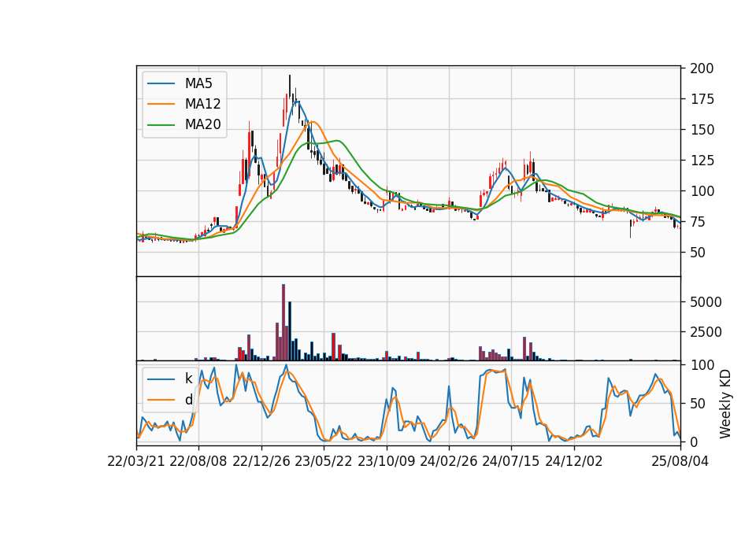Click the 24/02/26 date label
Viewport: 756px width, 543px height.
point(448,461)
